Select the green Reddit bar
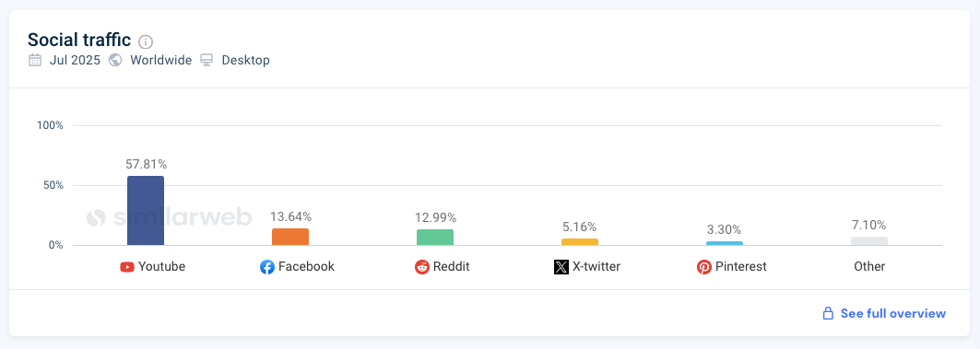The height and width of the screenshot is (349, 980). [x=435, y=238]
